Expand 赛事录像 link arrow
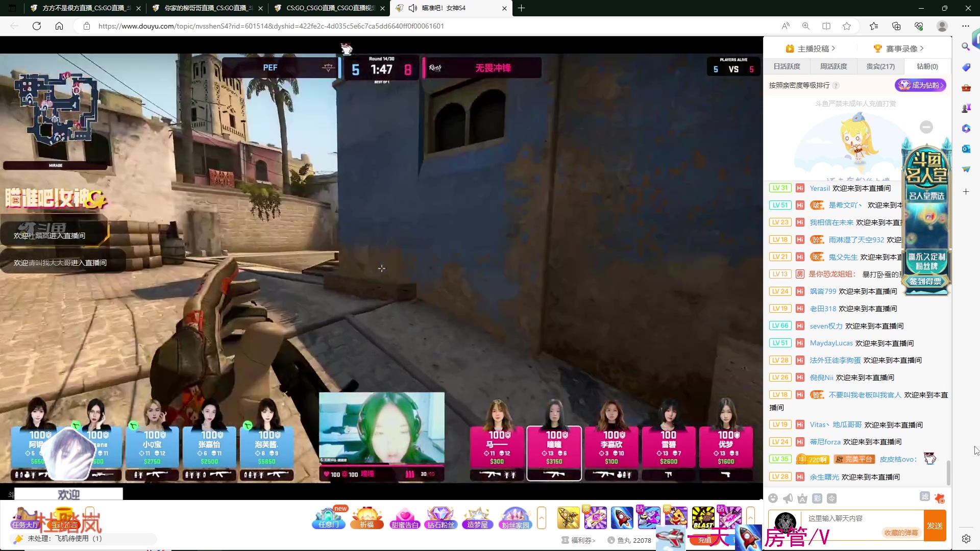 click(x=922, y=48)
